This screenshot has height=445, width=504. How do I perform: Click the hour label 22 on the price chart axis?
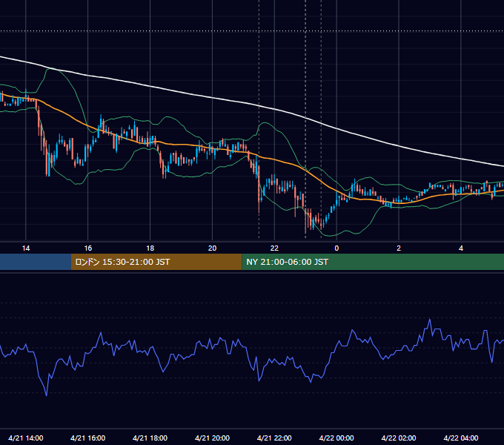point(274,248)
